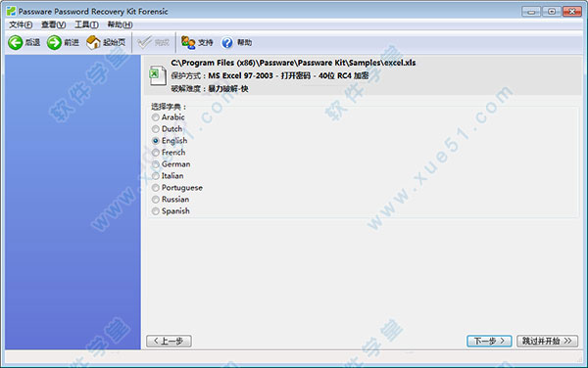Click the green Back (后退) arrow icon
Screen dimensions: 588x368
pyautogui.click(x=16, y=43)
